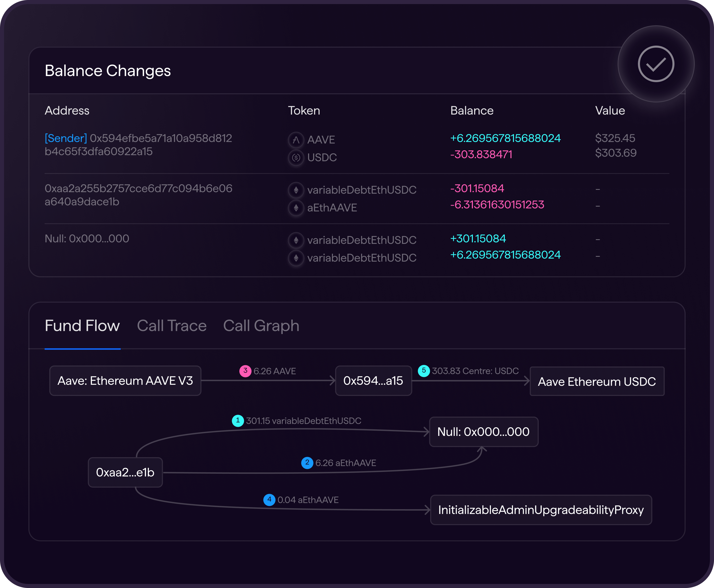Image resolution: width=714 pixels, height=588 pixels.
Task: Click the 301.15 variableDebtEthUSDC flow label
Action: [304, 421]
